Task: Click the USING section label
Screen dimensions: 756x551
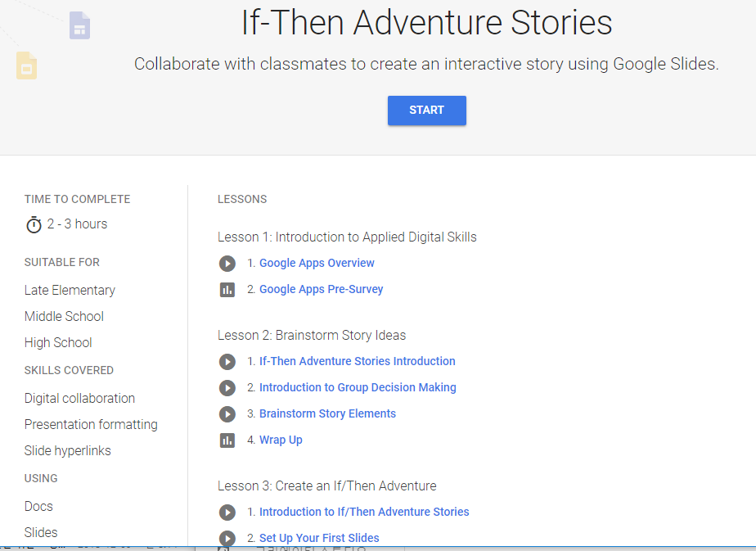Action: tap(41, 478)
